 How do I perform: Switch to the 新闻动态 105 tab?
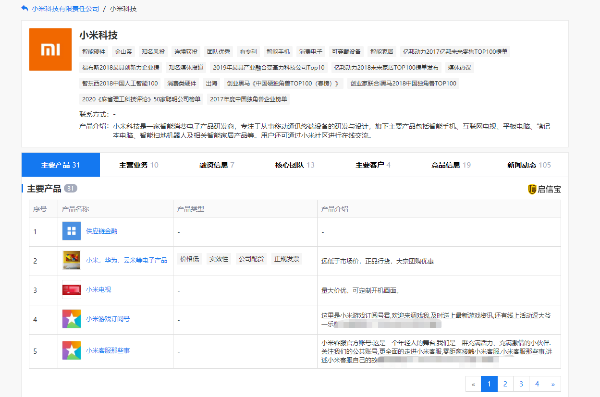529,165
